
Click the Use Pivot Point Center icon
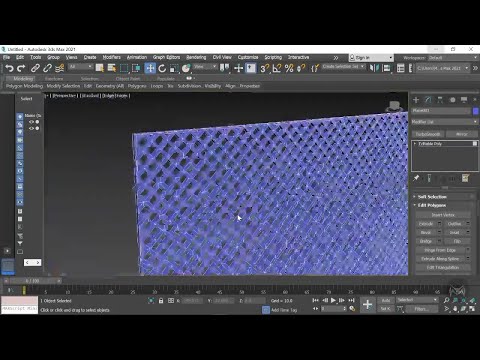224,68
